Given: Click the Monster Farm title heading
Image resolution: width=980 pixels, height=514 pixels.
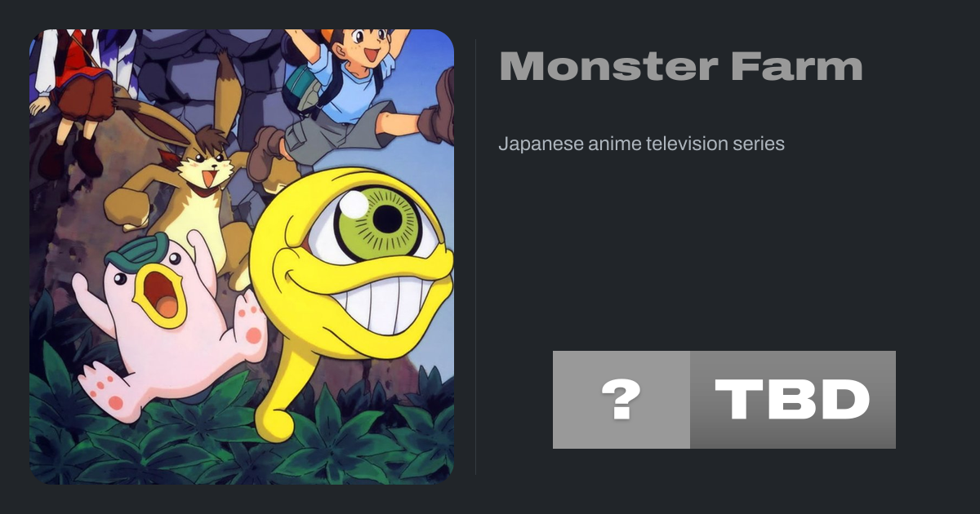Looking at the screenshot, I should 680,66.
